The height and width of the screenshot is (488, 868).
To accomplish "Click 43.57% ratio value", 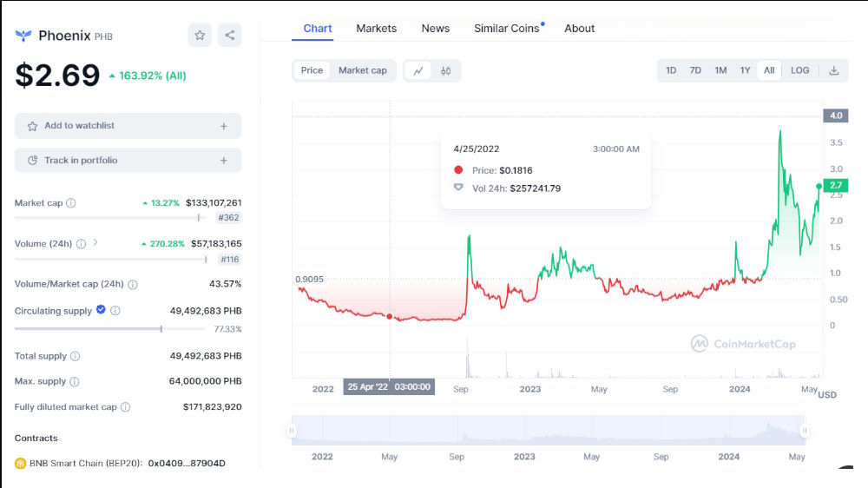I will tap(226, 284).
